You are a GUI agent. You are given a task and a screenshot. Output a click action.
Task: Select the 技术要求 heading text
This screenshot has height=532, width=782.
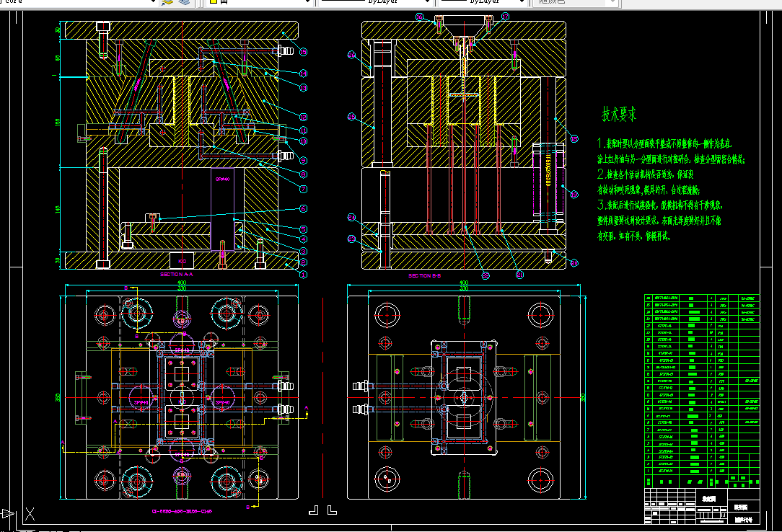point(619,114)
